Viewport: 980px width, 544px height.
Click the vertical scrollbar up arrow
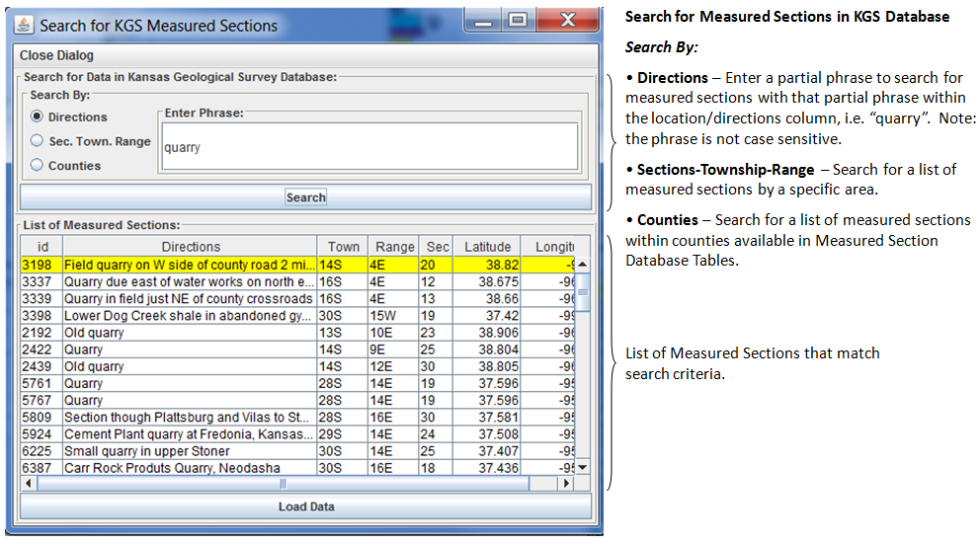pyautogui.click(x=583, y=265)
